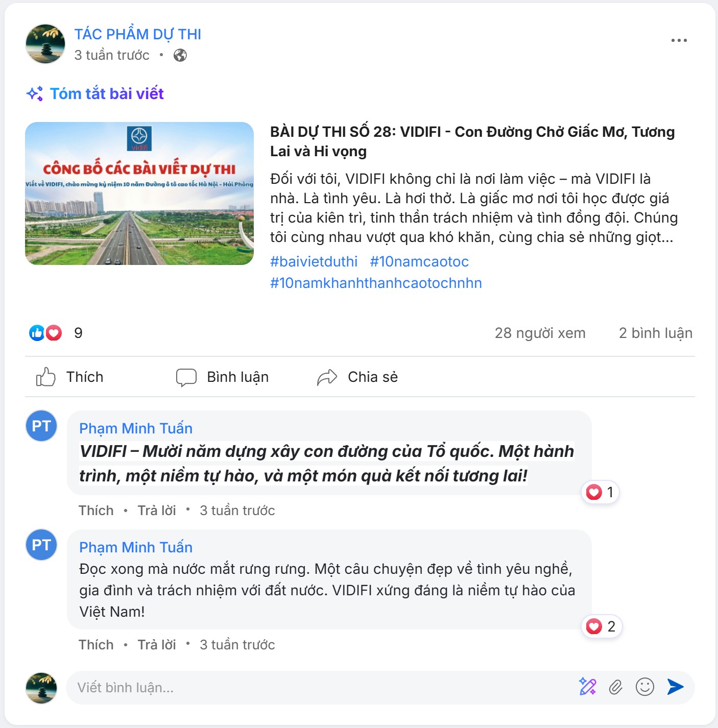Image resolution: width=718 pixels, height=728 pixels.
Task: Click the thumbs-up Thích icon under post
Action: pyautogui.click(x=45, y=377)
